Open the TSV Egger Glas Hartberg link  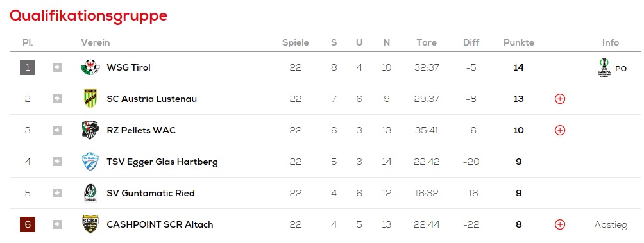click(x=162, y=162)
